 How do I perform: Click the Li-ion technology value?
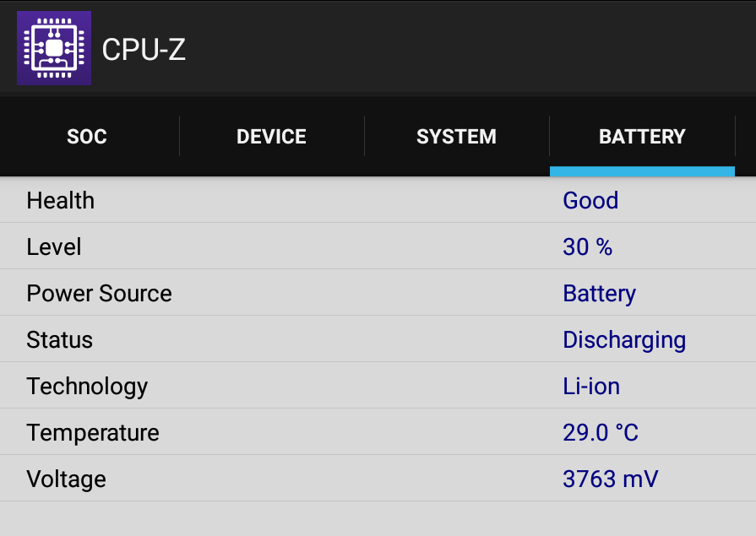coord(591,386)
